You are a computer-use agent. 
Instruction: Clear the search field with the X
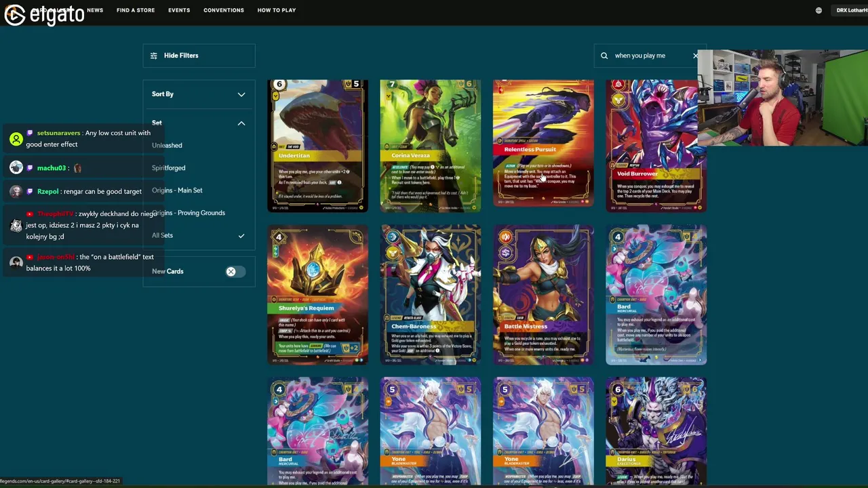tap(695, 56)
